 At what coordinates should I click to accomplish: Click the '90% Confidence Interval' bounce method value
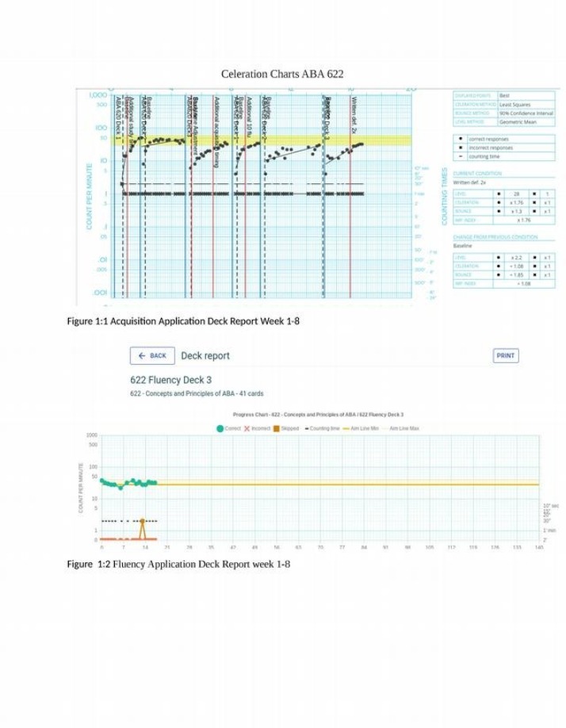[526, 113]
